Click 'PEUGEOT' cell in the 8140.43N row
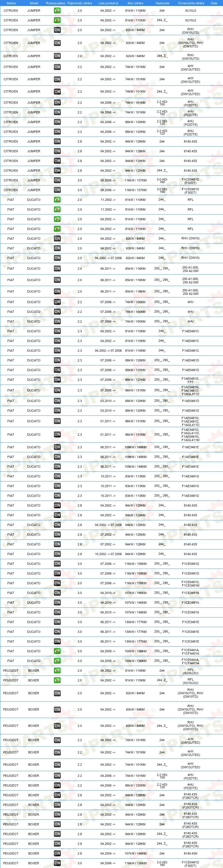This screenshot has height=868, width=223. (x=11, y=853)
